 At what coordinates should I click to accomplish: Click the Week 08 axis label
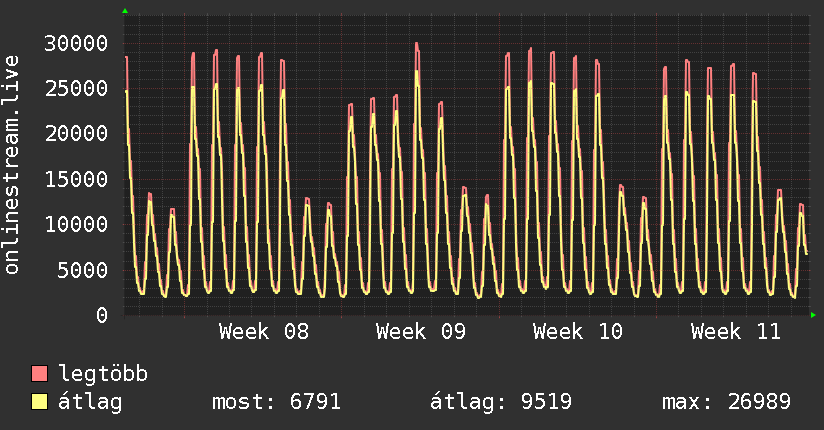(x=264, y=332)
